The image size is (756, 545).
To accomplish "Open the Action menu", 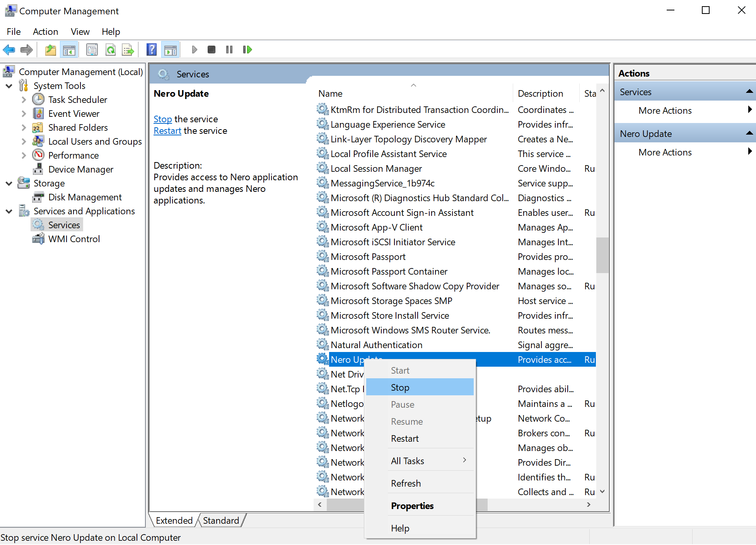I will click(x=45, y=32).
